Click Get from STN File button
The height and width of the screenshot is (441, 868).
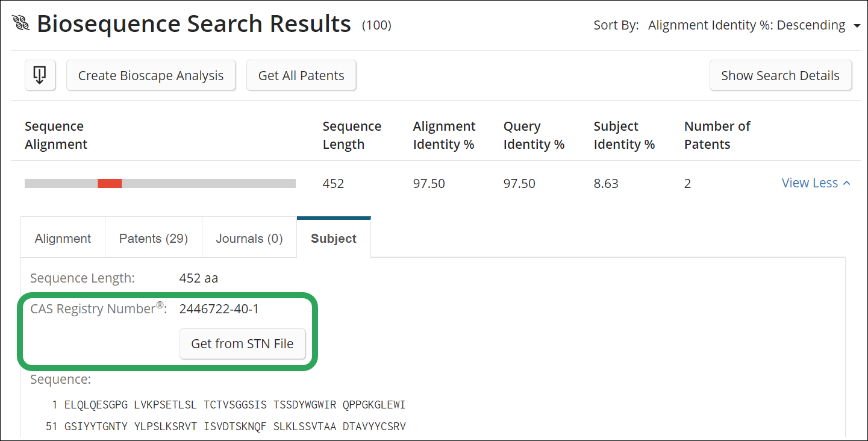coord(242,343)
